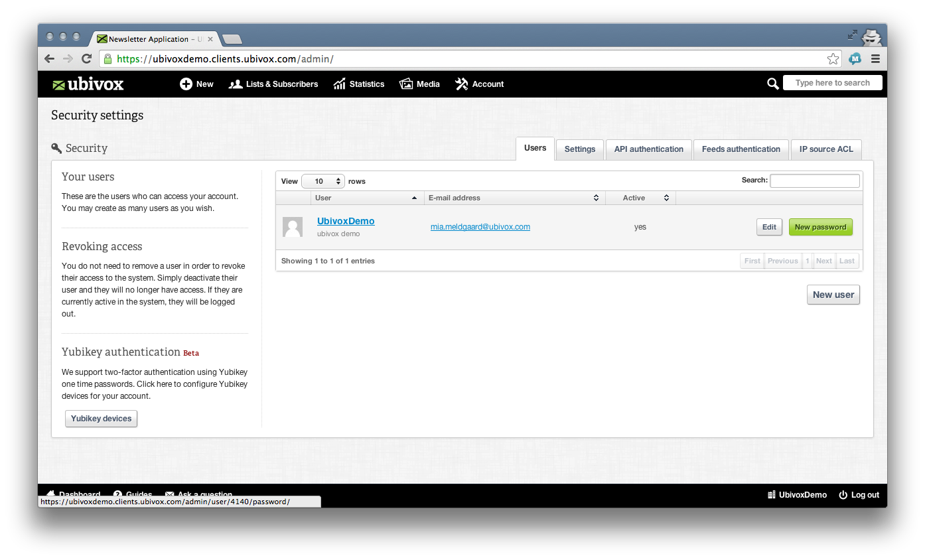The width and height of the screenshot is (925, 560).
Task: Click the New user button
Action: (833, 295)
